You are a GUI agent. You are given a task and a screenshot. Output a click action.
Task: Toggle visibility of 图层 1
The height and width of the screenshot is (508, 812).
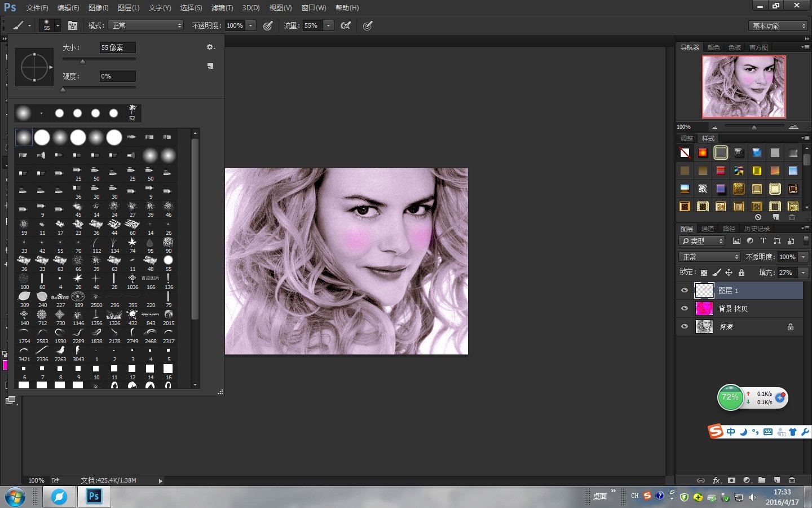pyautogui.click(x=684, y=290)
